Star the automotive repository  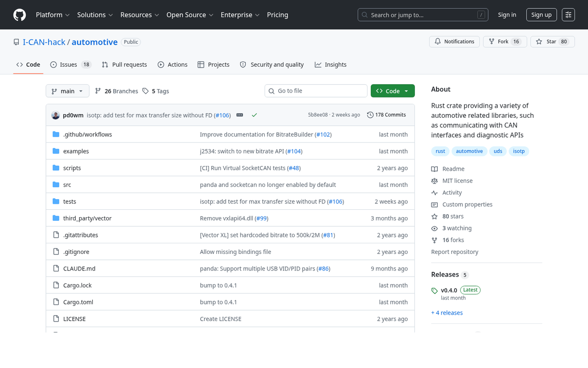click(552, 41)
